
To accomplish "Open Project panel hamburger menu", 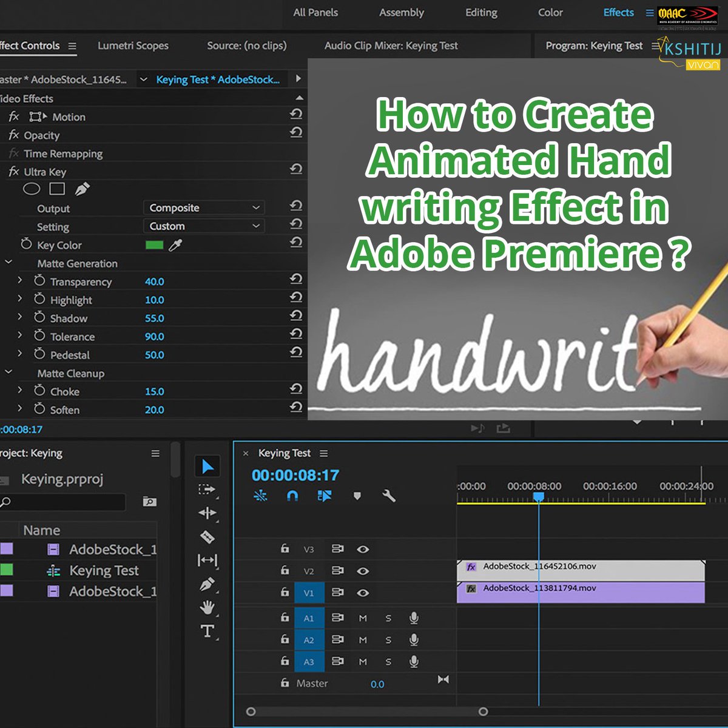I will [x=155, y=453].
